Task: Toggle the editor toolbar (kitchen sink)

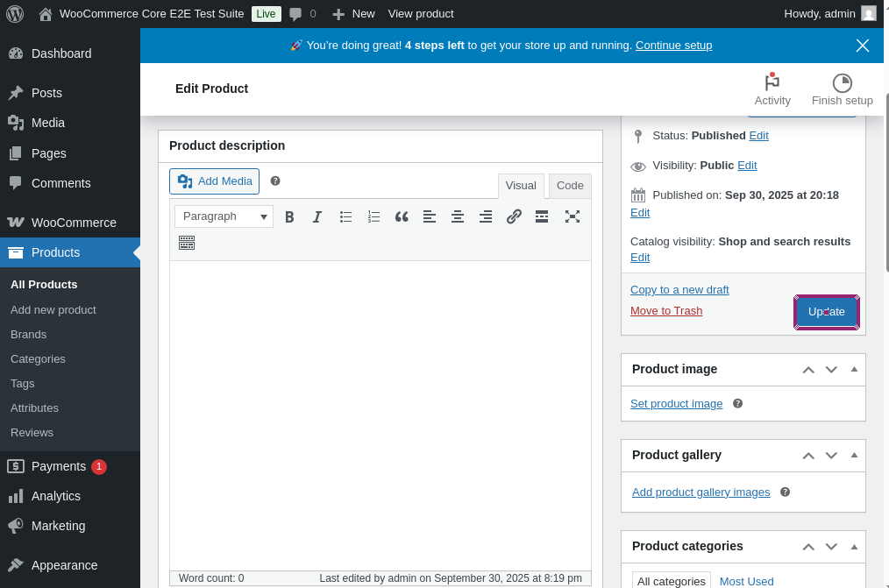Action: click(x=186, y=243)
